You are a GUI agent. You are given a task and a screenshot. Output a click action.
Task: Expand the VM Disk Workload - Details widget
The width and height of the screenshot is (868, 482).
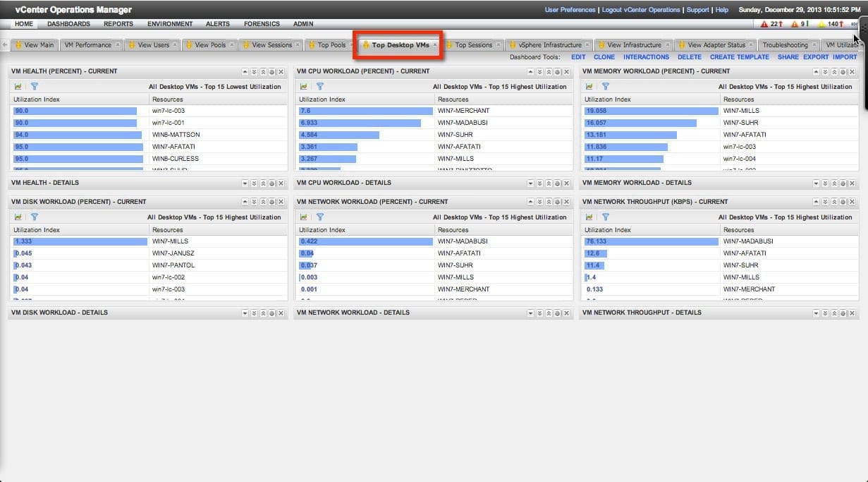[x=245, y=313]
